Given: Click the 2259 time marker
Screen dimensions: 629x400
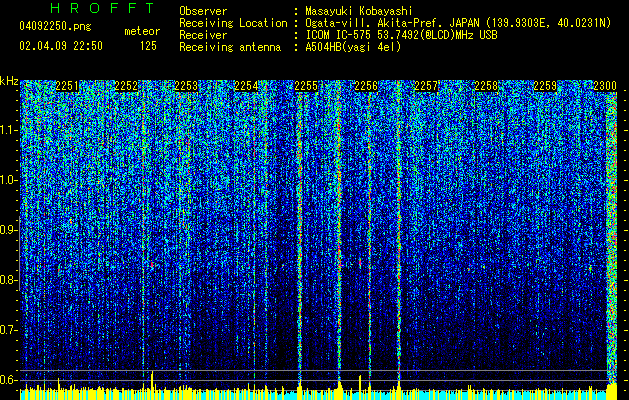Looking at the screenshot, I should pyautogui.click(x=546, y=86).
